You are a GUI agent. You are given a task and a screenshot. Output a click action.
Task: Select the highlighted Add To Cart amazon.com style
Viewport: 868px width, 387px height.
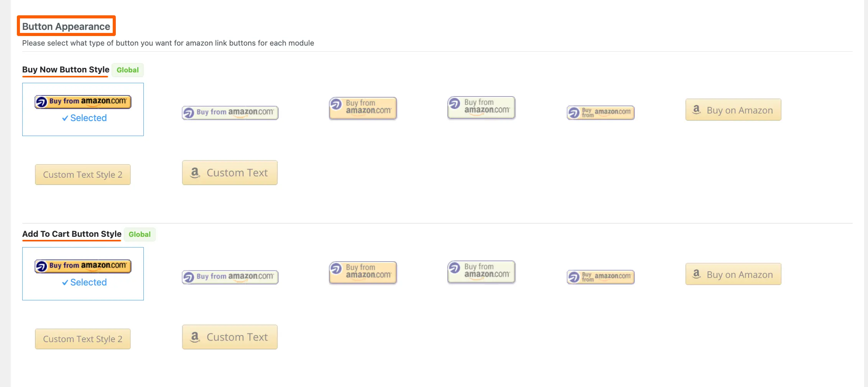83,266
